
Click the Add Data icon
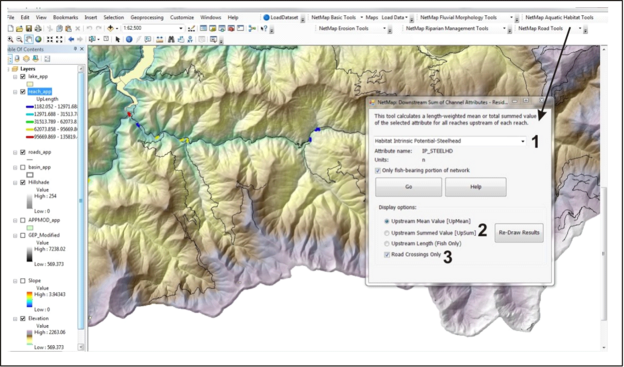point(110,28)
